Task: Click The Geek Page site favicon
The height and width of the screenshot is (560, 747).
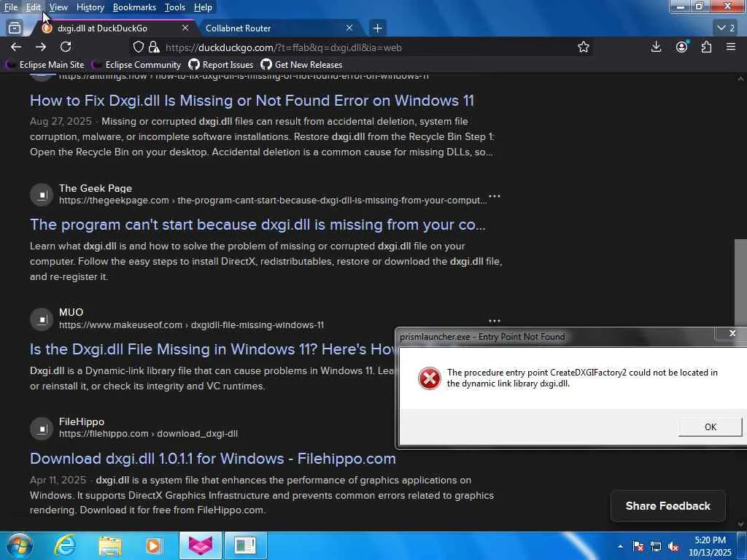Action: [x=42, y=195]
